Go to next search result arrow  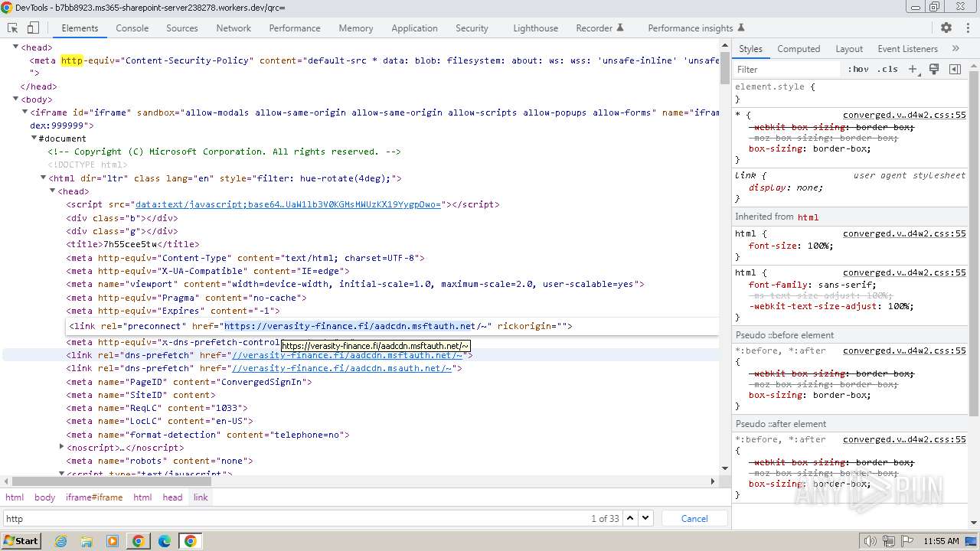[645, 518]
